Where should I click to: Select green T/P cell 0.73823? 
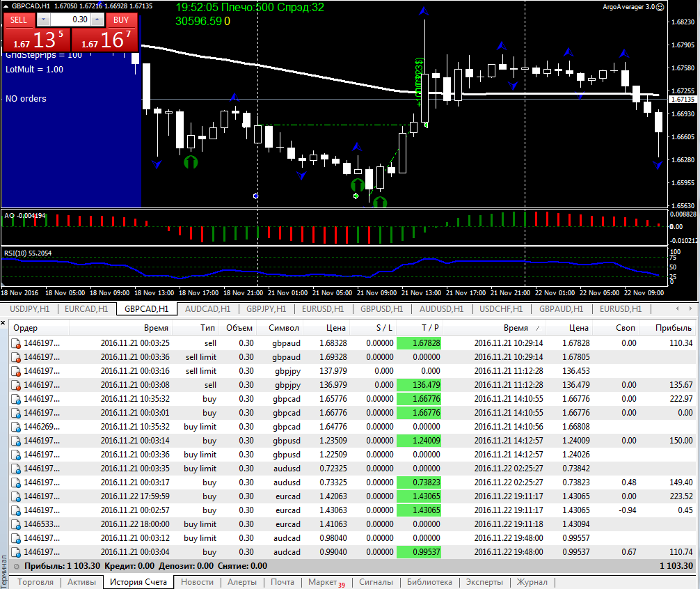419,482
